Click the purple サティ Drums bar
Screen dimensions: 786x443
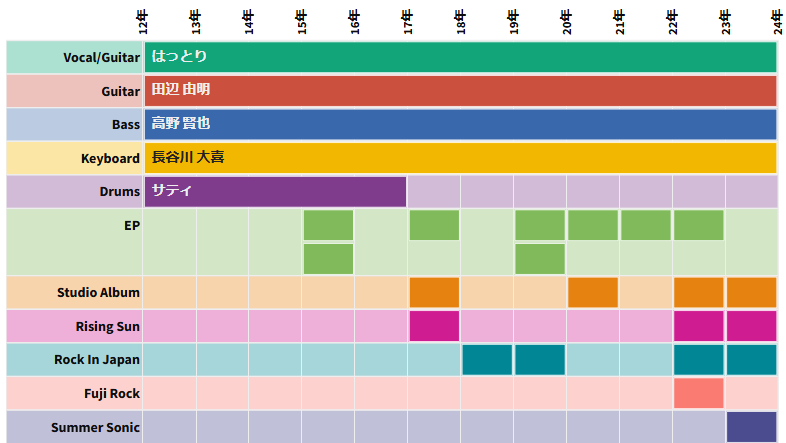(x=275, y=191)
